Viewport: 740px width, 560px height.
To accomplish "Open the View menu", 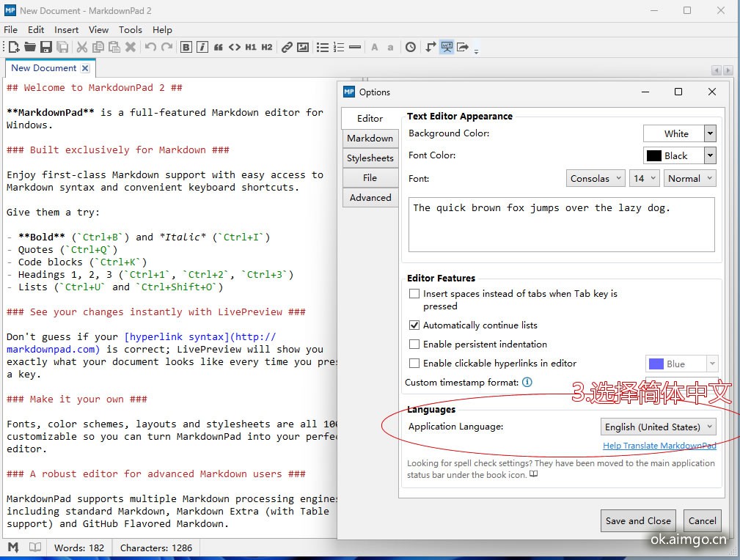I will 98,30.
